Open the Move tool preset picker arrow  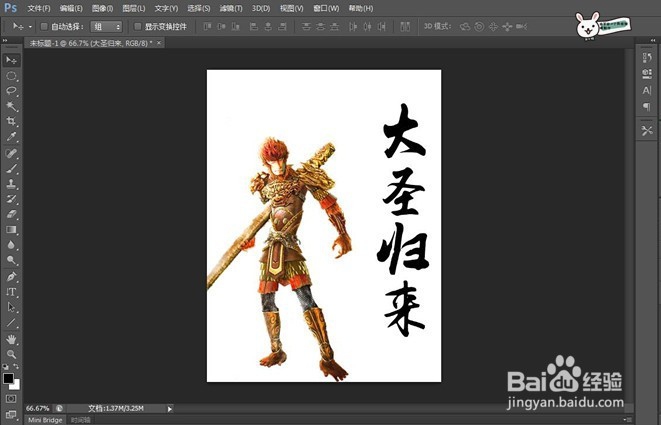30,27
